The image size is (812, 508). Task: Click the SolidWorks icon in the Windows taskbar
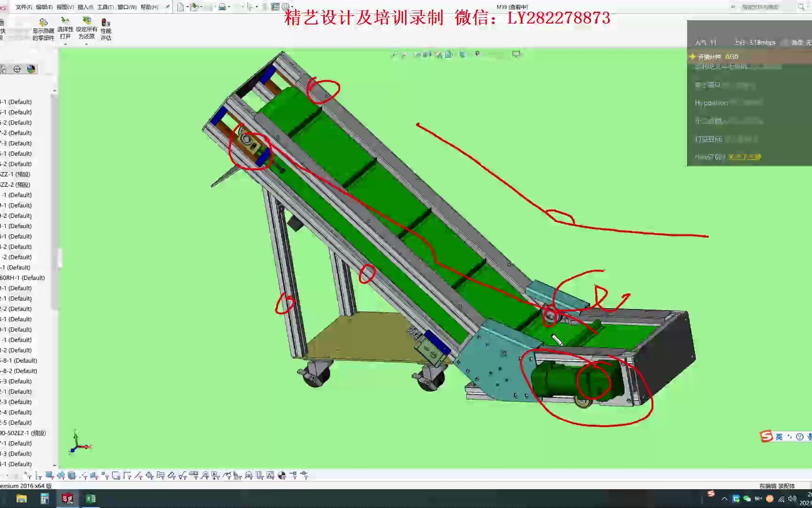point(66,498)
